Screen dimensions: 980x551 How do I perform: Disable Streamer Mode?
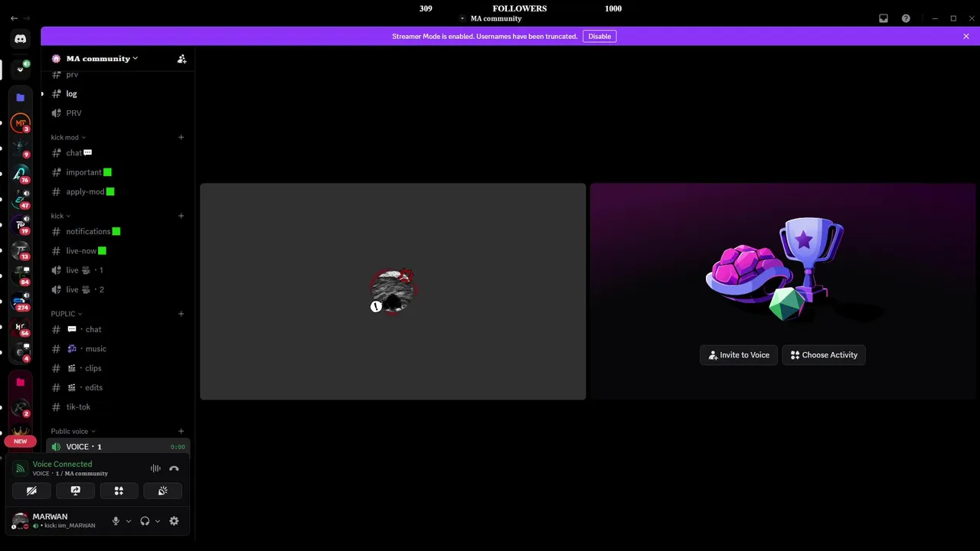[599, 36]
